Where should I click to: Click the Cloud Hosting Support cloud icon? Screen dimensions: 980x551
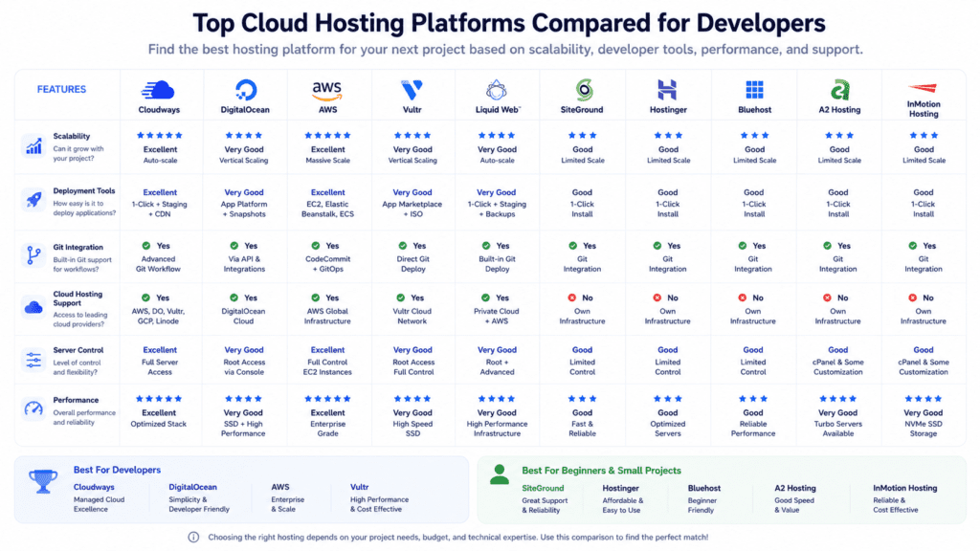pyautogui.click(x=33, y=307)
